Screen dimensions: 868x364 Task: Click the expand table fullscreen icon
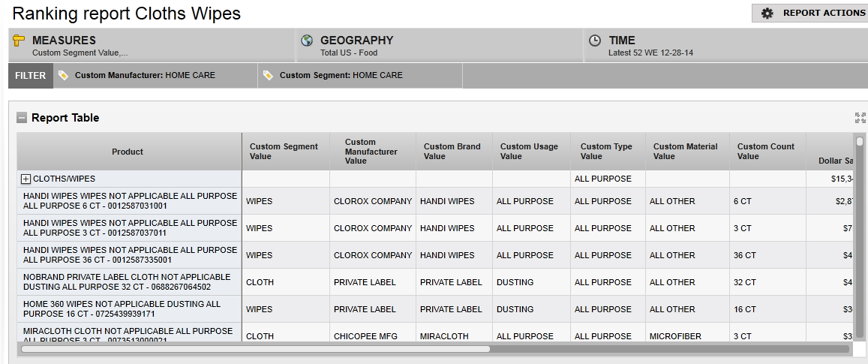click(x=860, y=118)
